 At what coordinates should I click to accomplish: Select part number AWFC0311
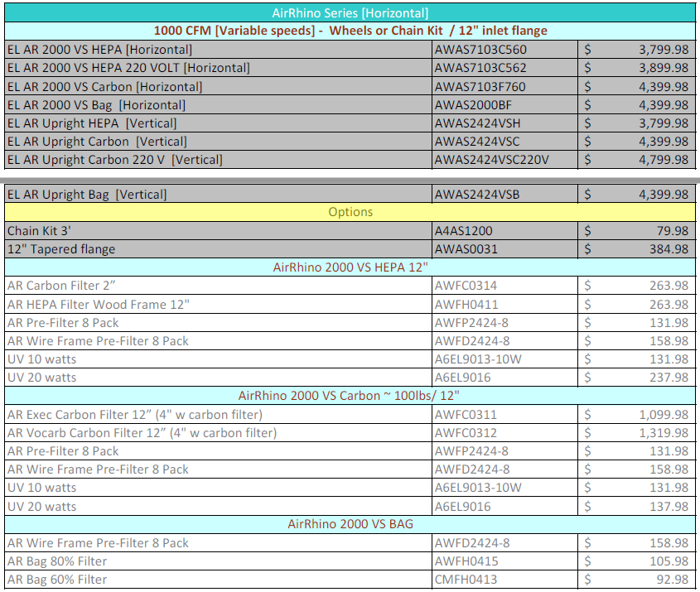pyautogui.click(x=504, y=415)
